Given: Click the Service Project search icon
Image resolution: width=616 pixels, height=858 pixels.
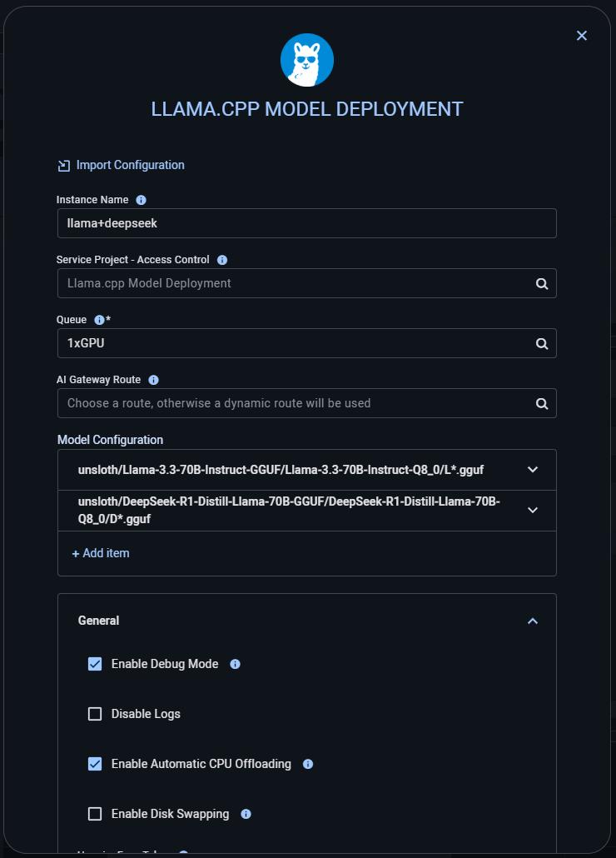Looking at the screenshot, I should pos(542,283).
